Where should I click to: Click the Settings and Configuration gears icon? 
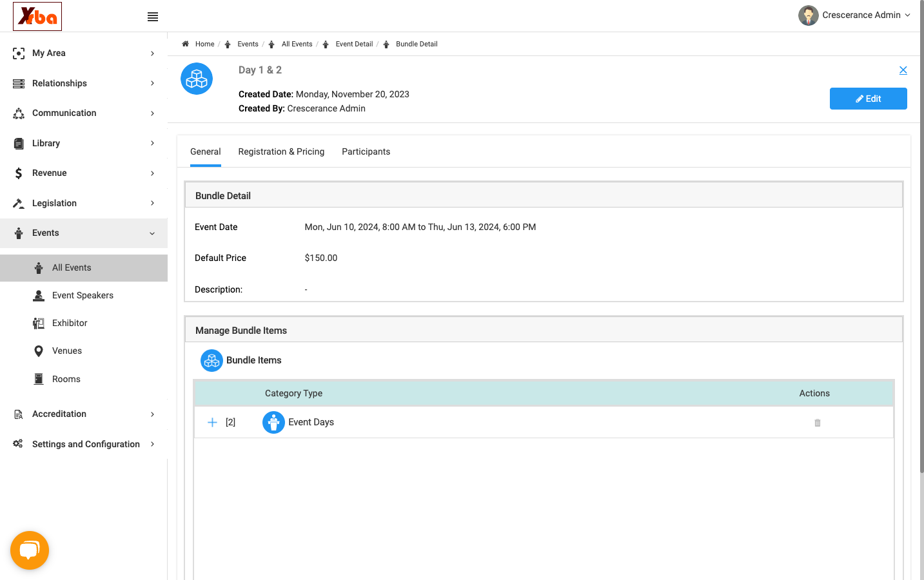pyautogui.click(x=18, y=444)
